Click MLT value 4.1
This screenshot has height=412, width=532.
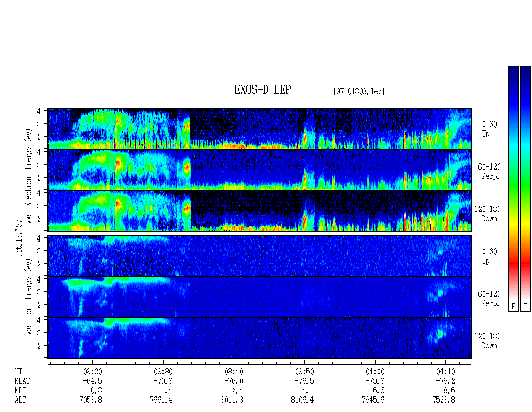coord(308,391)
